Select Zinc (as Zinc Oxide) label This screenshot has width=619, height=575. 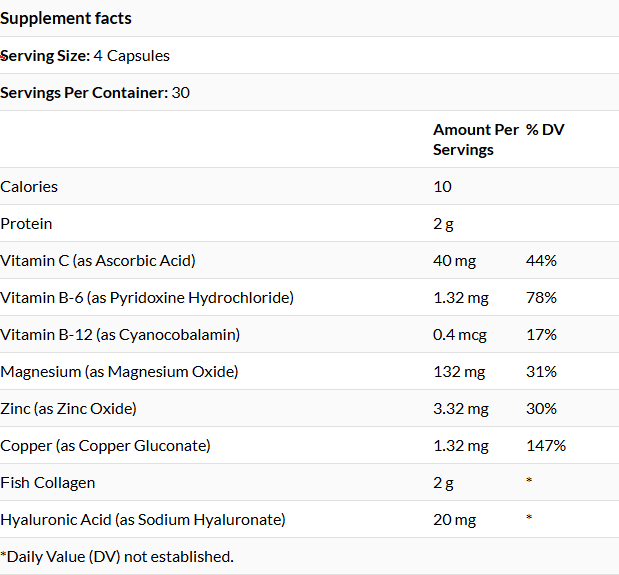[68, 409]
